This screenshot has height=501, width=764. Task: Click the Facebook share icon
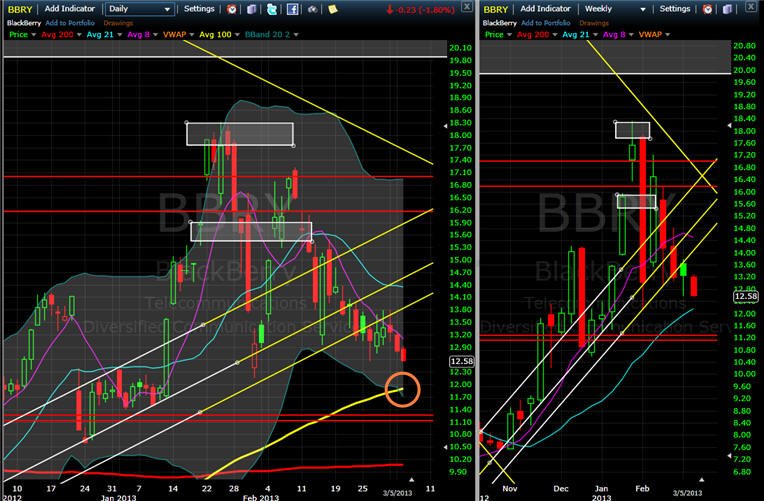click(292, 9)
